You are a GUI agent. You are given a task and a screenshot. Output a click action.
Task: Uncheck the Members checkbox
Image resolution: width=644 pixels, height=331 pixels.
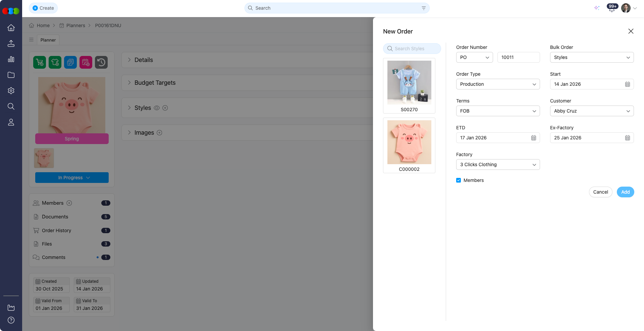[458, 180]
